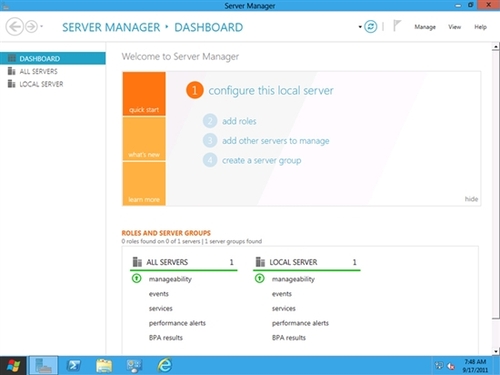Open performance alerts under Local Server
This screenshot has width=500, height=375.
click(300, 323)
